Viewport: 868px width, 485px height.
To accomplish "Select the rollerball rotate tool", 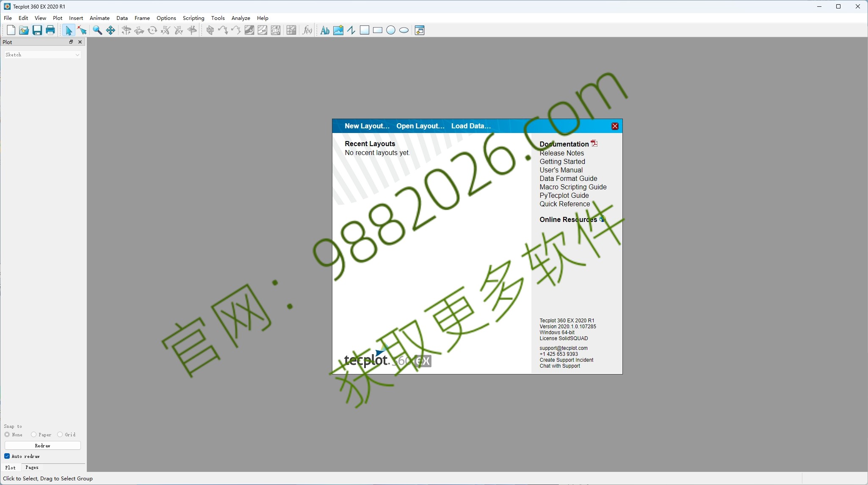I will coord(139,30).
